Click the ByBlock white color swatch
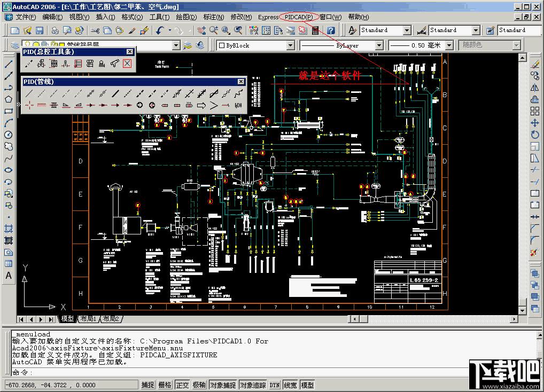Image resolution: width=544 pixels, height=392 pixels. [222, 45]
